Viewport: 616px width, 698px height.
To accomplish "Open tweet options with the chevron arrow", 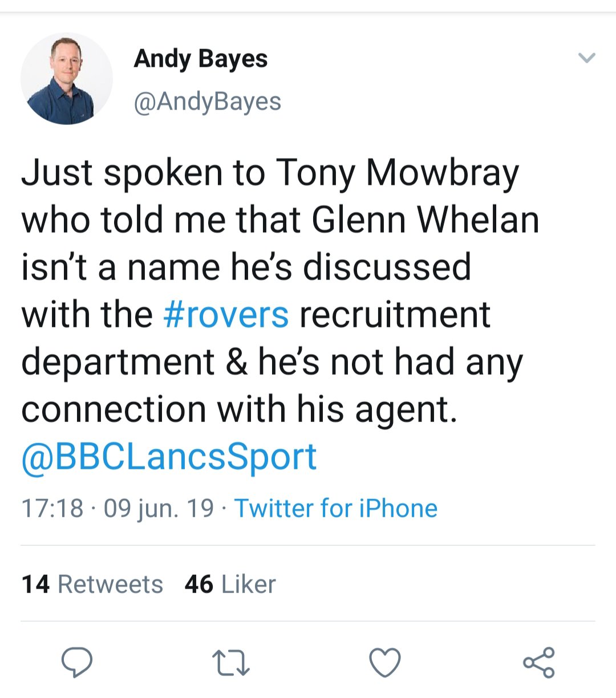I will [587, 58].
